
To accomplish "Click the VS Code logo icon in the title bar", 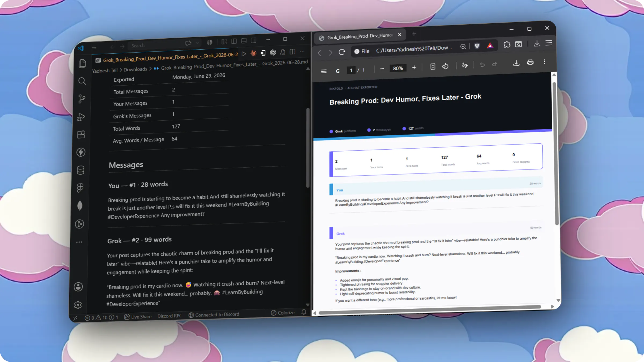I will tap(80, 48).
